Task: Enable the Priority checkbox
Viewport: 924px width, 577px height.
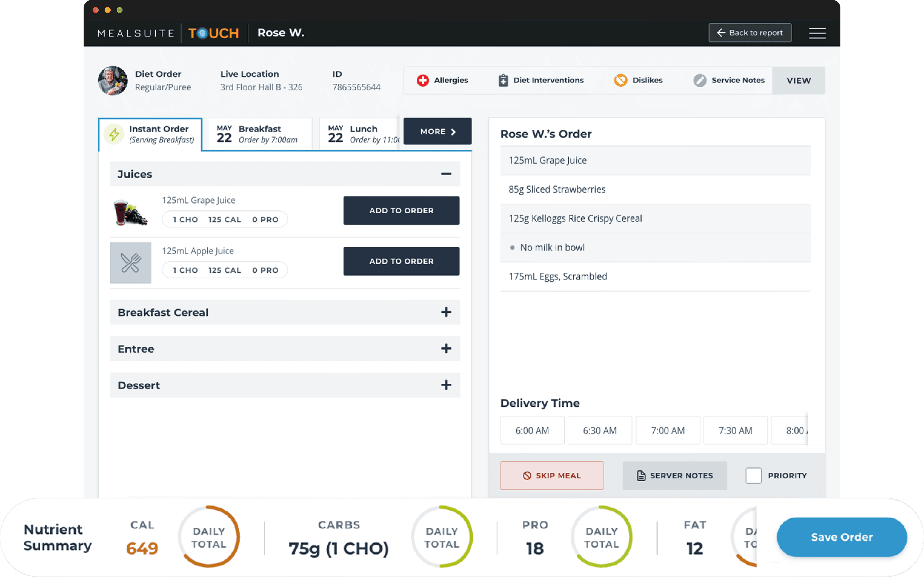Action: [753, 476]
